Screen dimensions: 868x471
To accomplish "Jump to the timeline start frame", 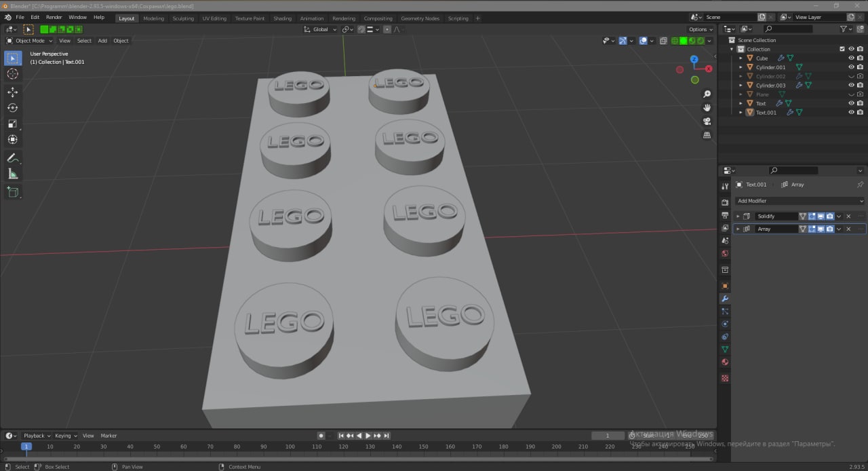I will pos(341,436).
